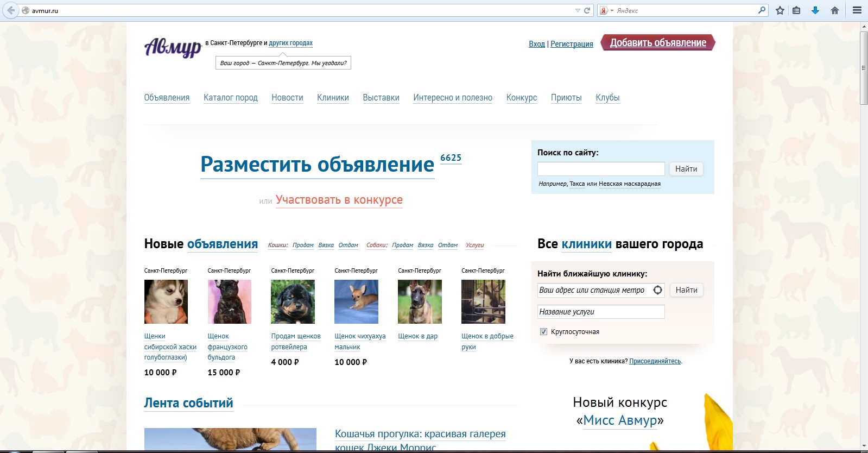Screen dimensions: 868x453
Task: Open the 'Щенок в дар' puppy thumbnail
Action: tap(420, 301)
